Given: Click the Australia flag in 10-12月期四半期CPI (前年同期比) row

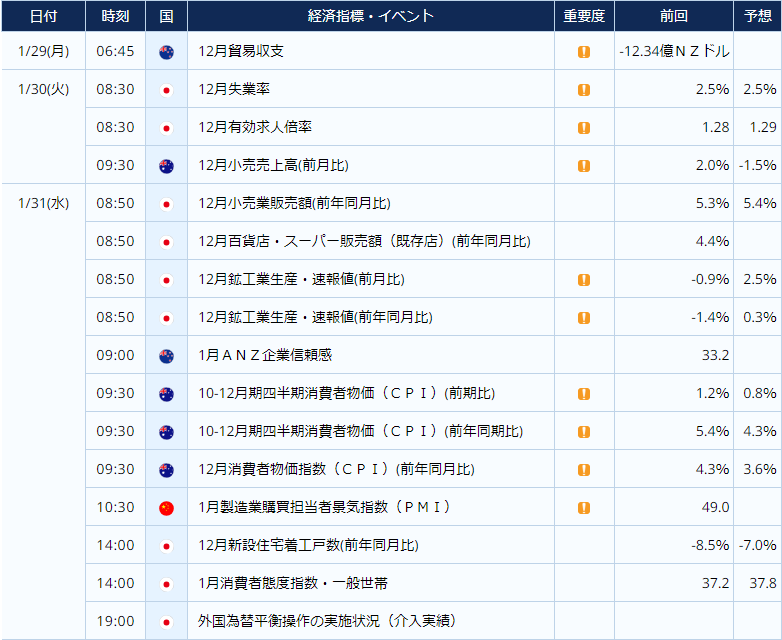Looking at the screenshot, I should (166, 432).
